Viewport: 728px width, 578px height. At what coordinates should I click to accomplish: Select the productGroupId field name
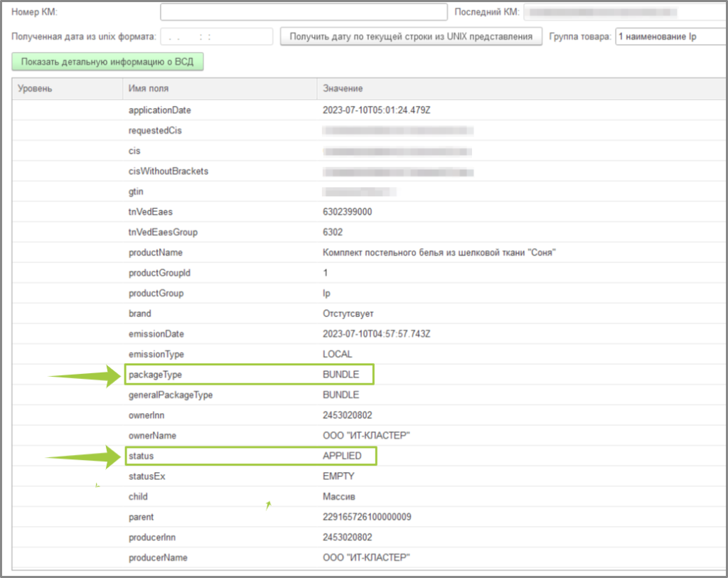tap(160, 273)
